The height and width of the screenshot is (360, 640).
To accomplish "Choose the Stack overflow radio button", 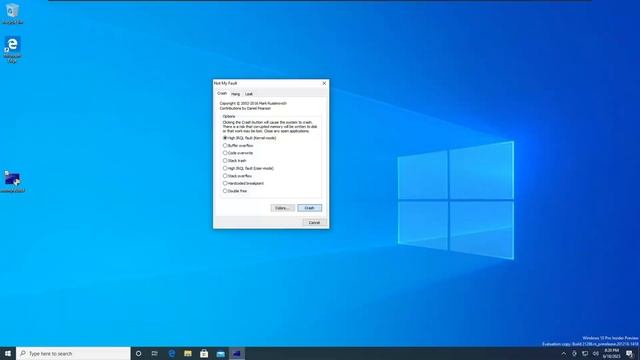I will [x=237, y=176].
